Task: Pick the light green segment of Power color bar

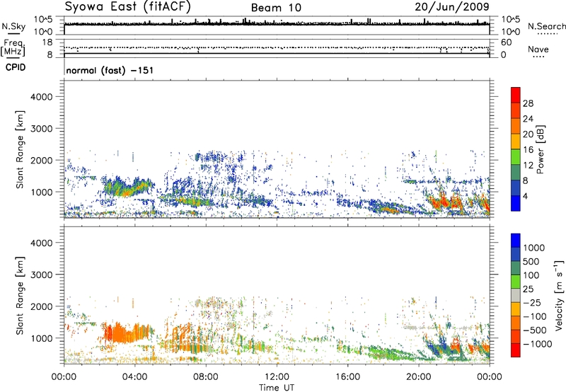Action: click(516, 157)
